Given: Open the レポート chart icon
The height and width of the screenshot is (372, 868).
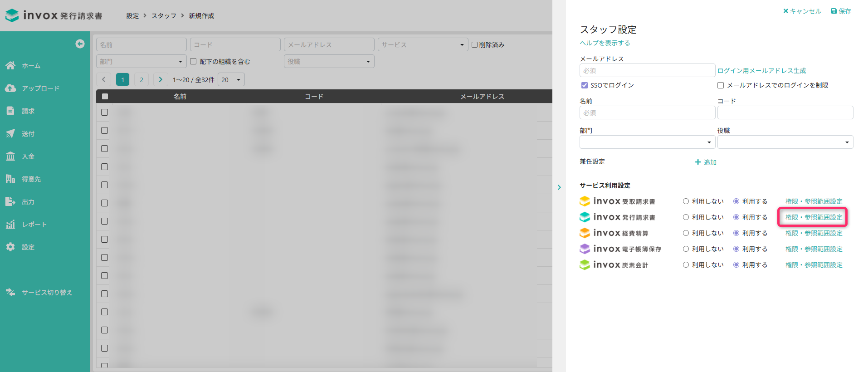Looking at the screenshot, I should (10, 224).
